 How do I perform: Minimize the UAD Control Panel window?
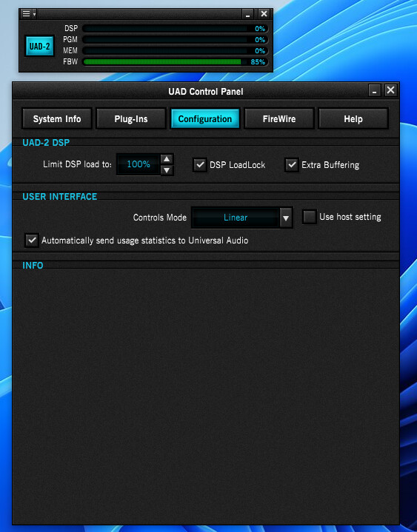[375, 90]
